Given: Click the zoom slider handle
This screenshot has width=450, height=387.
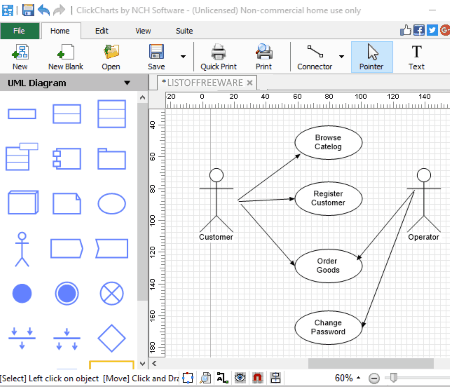Looking at the screenshot, I should click(393, 378).
